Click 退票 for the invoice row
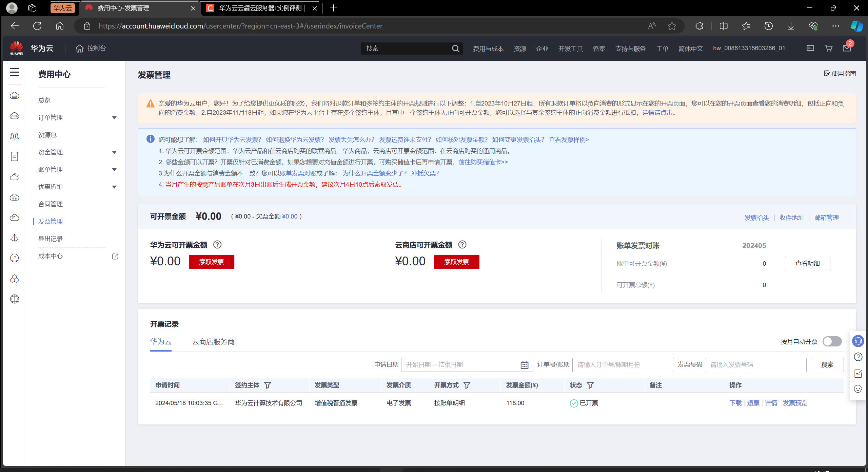 [x=753, y=403]
